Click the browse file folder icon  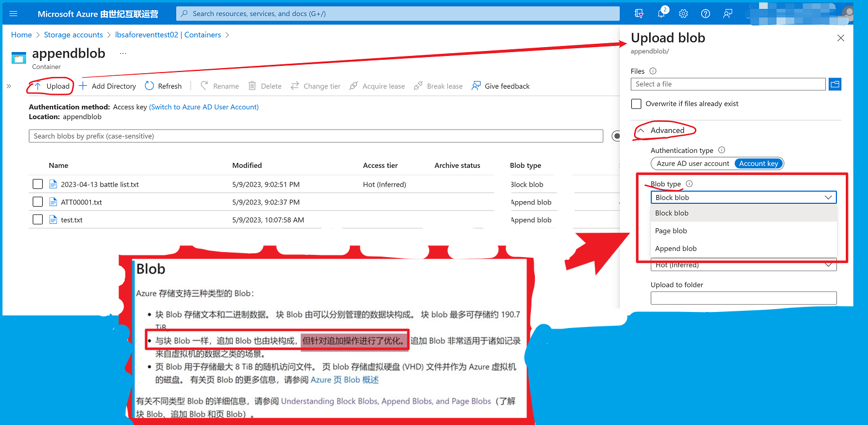pyautogui.click(x=835, y=84)
